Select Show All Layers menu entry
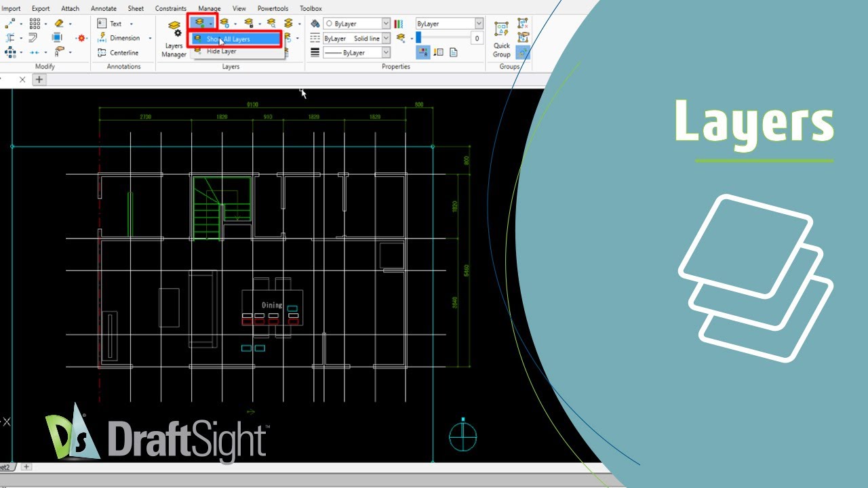 pyautogui.click(x=236, y=39)
